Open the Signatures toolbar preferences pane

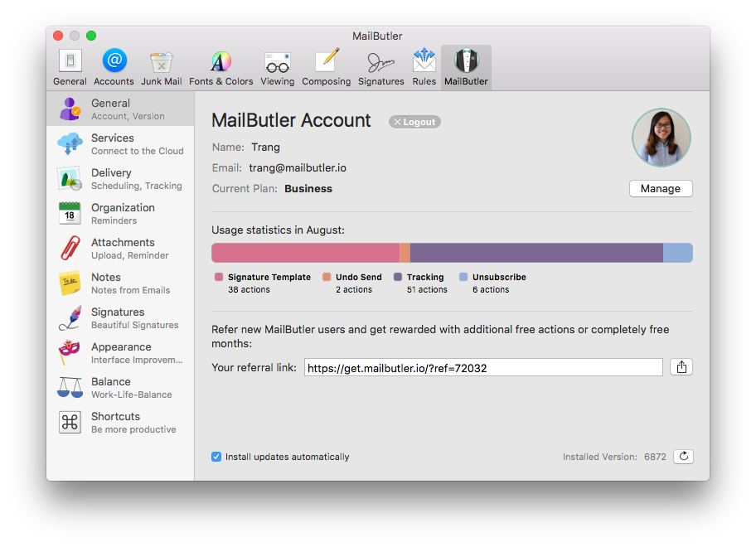click(x=380, y=67)
